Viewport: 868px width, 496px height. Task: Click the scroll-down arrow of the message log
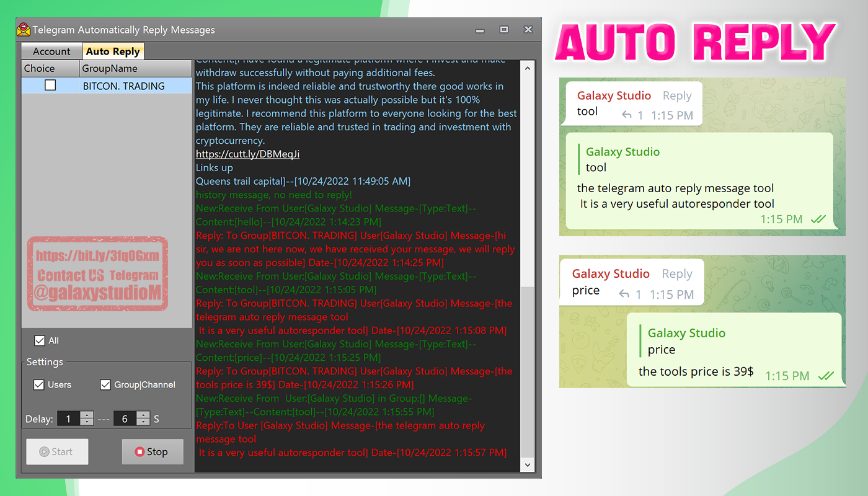(x=528, y=464)
